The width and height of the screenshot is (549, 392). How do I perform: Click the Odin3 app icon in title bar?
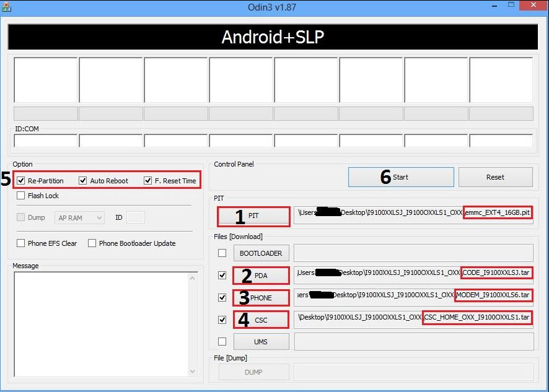6,7
